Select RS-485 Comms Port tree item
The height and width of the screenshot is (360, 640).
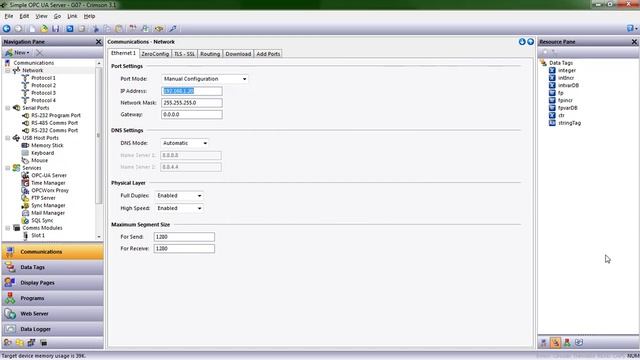tap(54, 123)
